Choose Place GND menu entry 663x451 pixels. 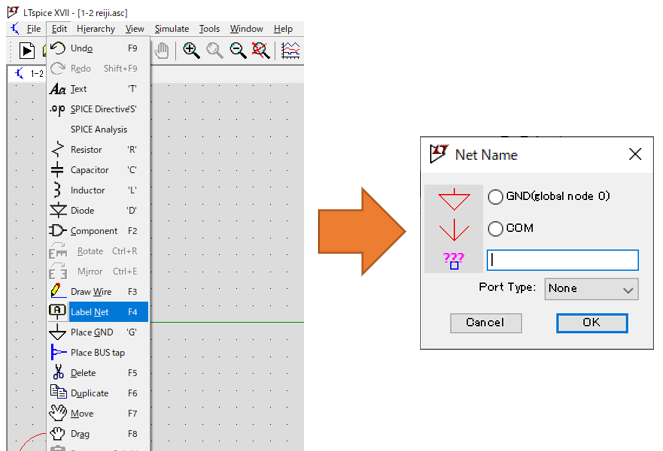pyautogui.click(x=99, y=332)
